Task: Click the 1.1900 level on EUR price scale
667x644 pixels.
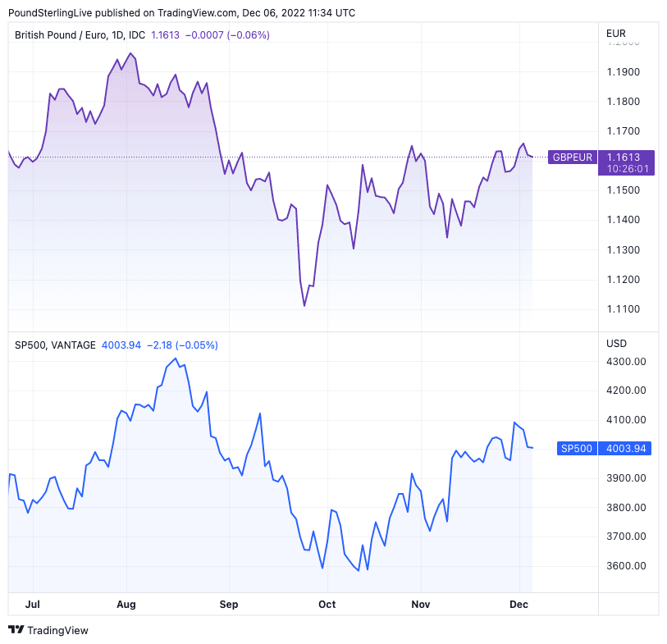Action: tap(622, 72)
